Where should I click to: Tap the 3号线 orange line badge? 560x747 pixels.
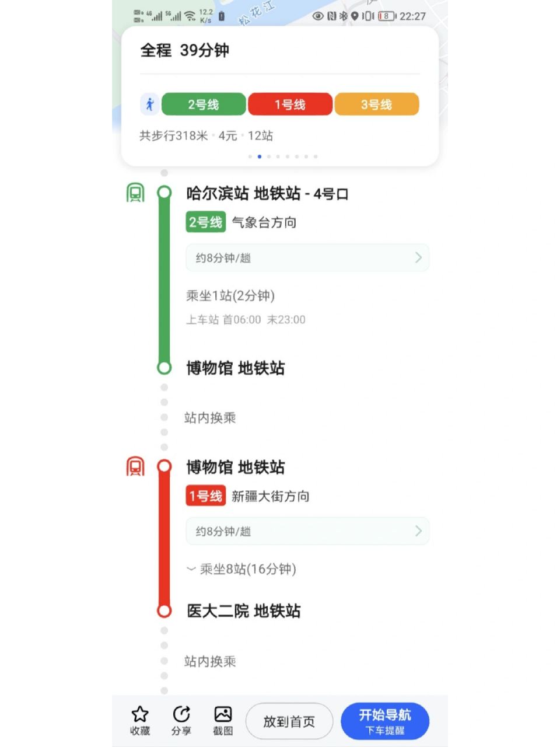(377, 104)
